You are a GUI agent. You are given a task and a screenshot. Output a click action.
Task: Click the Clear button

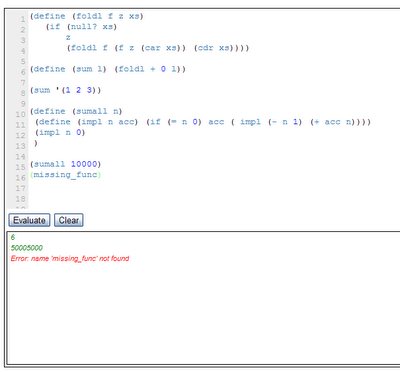pyautogui.click(x=69, y=220)
